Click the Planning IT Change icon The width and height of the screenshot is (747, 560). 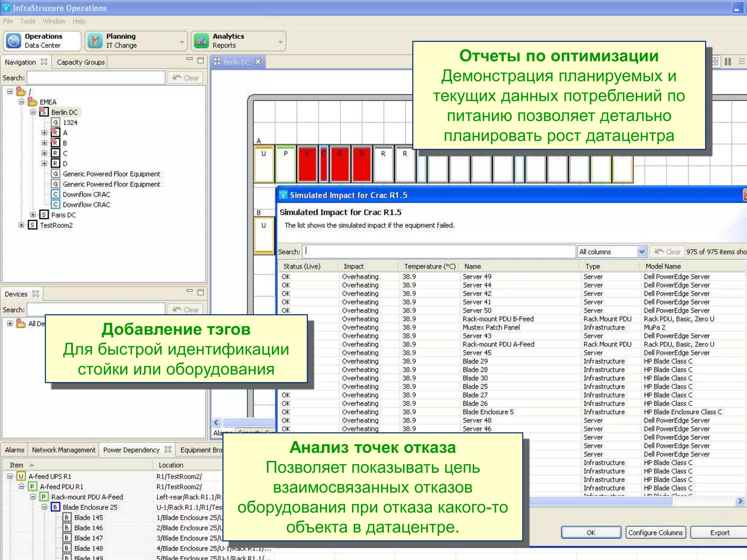(x=95, y=41)
